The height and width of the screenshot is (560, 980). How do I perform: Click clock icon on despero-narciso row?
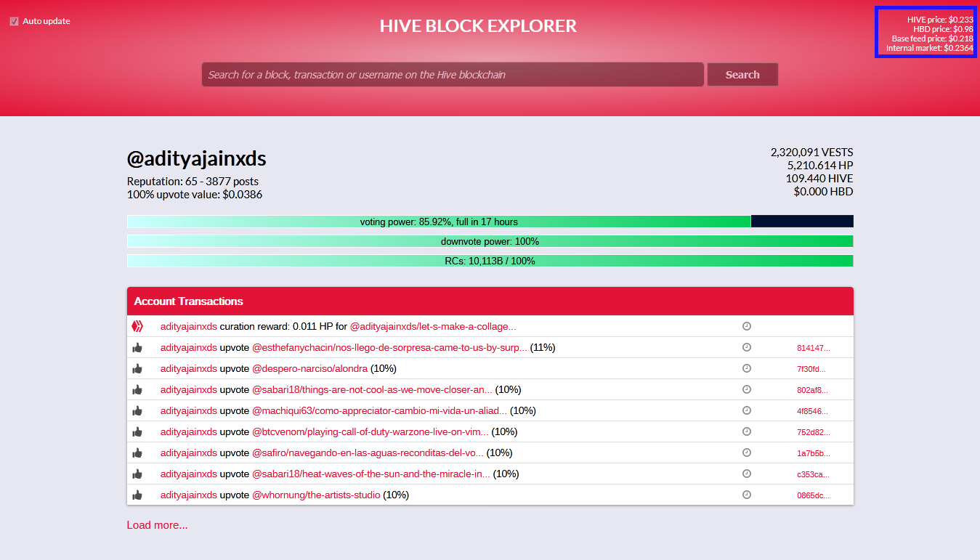click(x=747, y=368)
